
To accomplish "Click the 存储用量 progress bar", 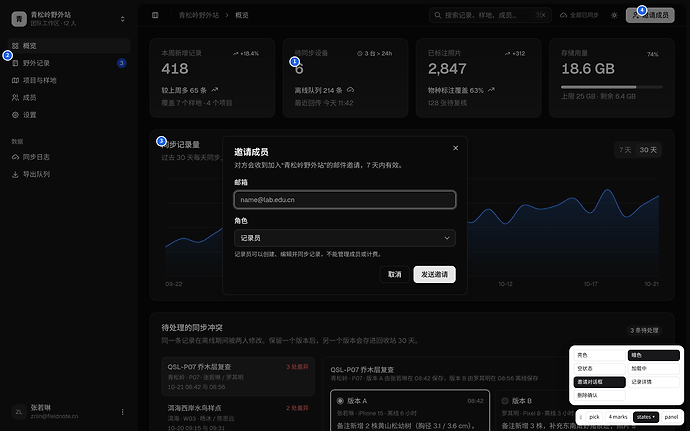I will [612, 87].
